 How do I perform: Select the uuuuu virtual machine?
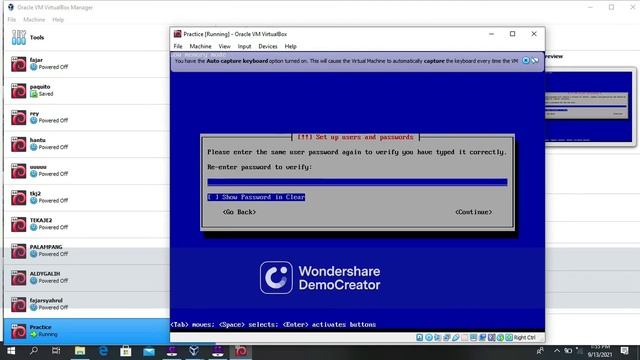[87, 171]
